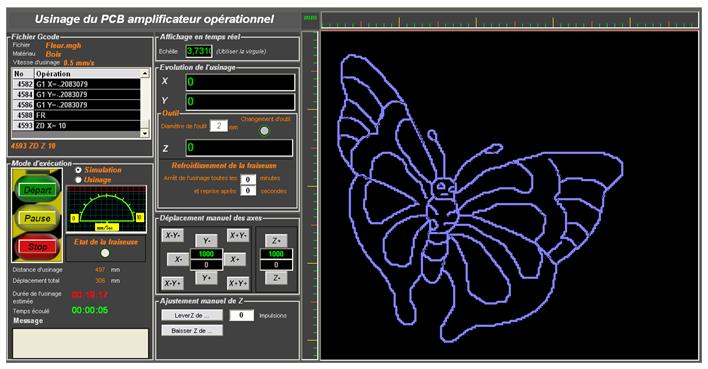The height and width of the screenshot is (369, 708).
Task: Pause machining with the yellow Pause button
Action: click(37, 219)
